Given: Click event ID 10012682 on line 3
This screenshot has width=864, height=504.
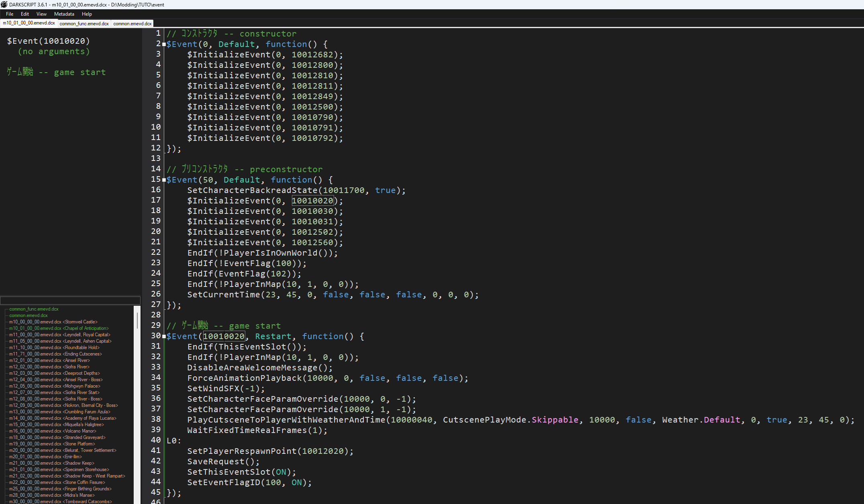Looking at the screenshot, I should (x=312, y=55).
